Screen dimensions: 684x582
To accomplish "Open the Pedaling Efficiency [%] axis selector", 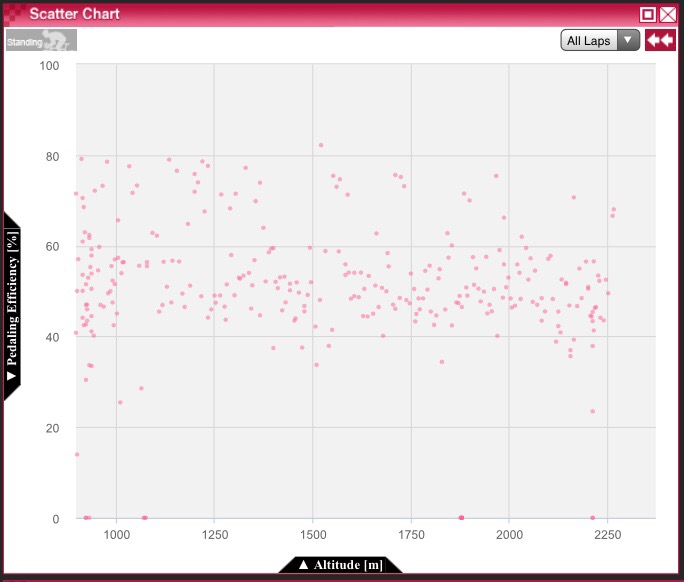I will (x=12, y=306).
